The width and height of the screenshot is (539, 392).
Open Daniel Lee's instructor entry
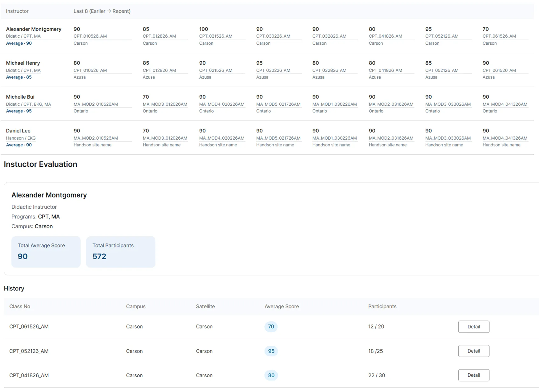pyautogui.click(x=18, y=131)
